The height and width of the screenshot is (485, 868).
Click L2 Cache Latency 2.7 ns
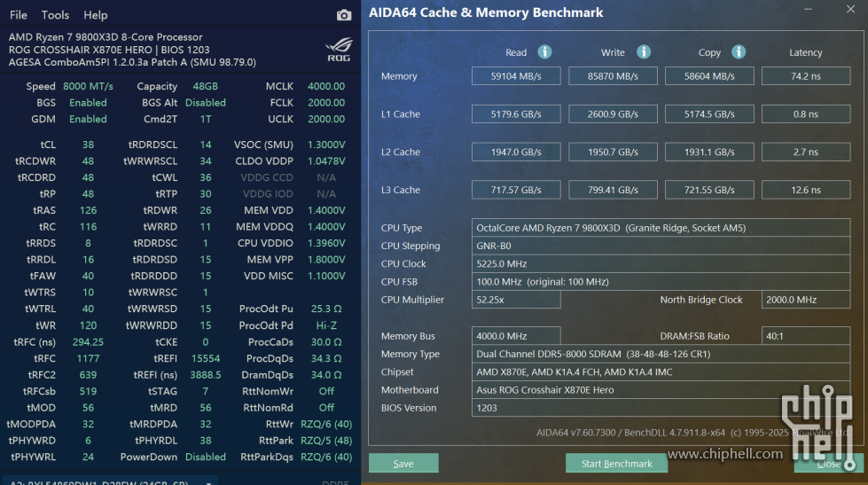point(806,152)
